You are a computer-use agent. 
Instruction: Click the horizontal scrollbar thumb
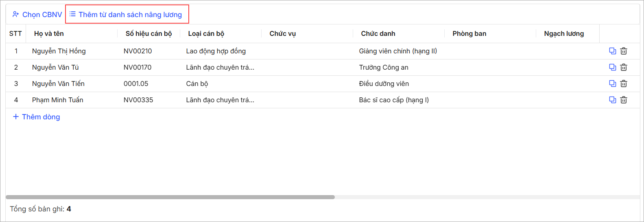(x=170, y=197)
